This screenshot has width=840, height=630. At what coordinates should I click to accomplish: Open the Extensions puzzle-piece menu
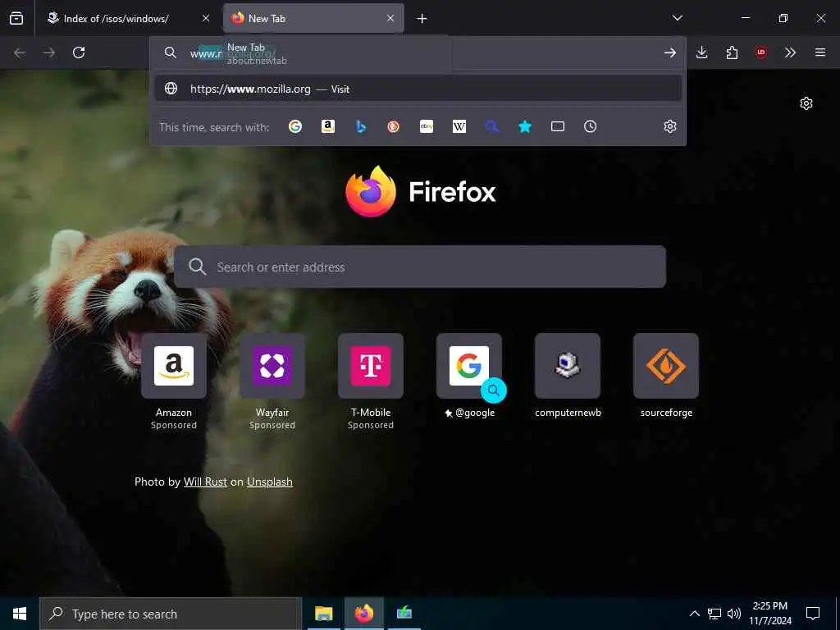[x=732, y=52]
